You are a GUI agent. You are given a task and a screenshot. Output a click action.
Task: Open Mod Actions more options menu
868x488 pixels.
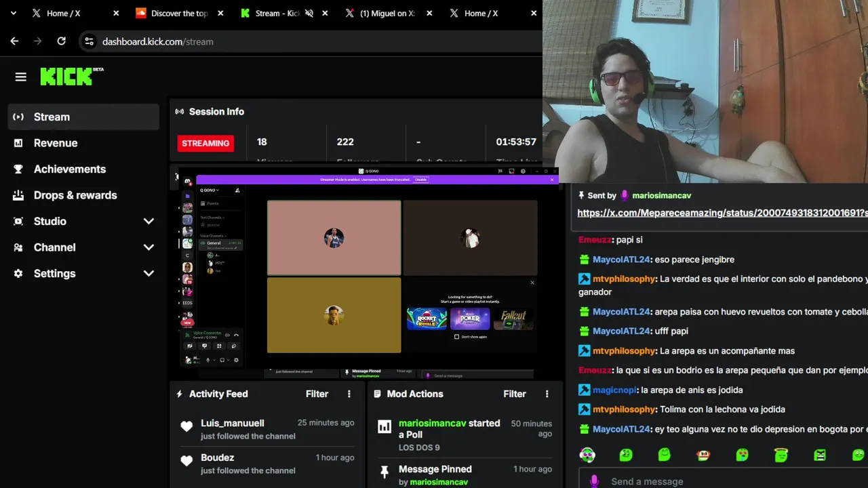tap(547, 394)
